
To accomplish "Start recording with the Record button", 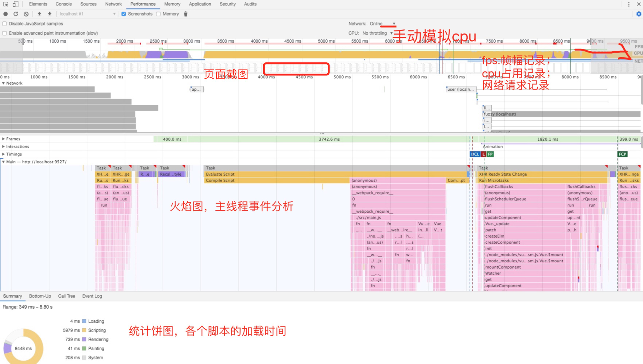I will 5,14.
